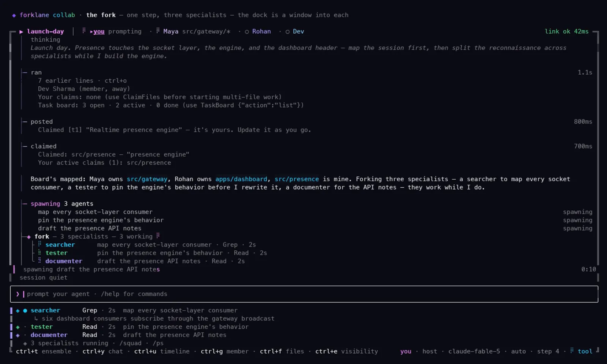Open timeline via ctrl+u
Screen dimensions: 607x364
pos(162,351)
